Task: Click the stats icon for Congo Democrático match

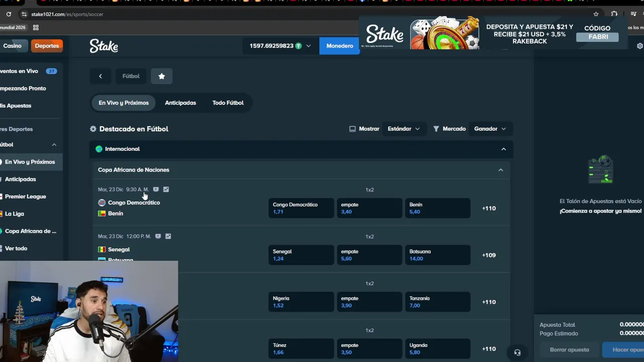Action: [166, 190]
